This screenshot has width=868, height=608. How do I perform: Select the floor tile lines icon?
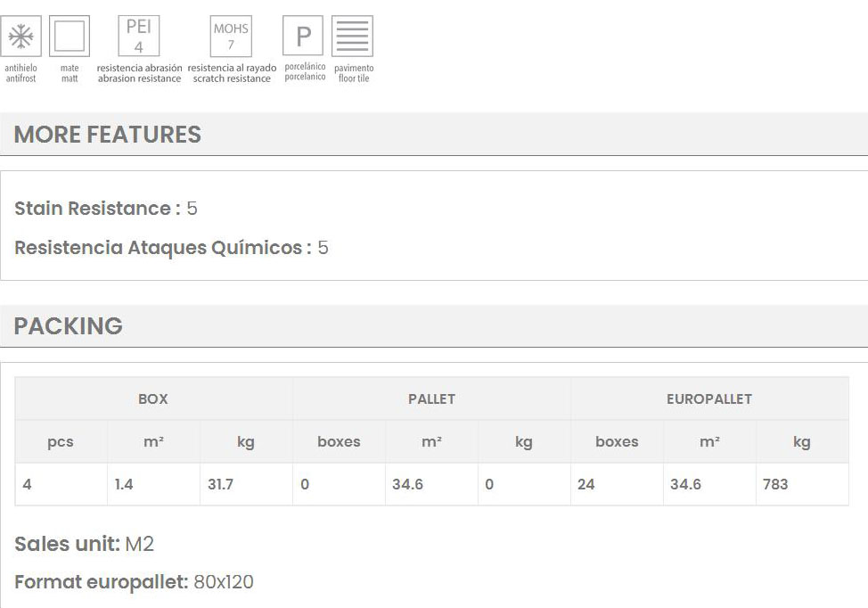point(352,37)
